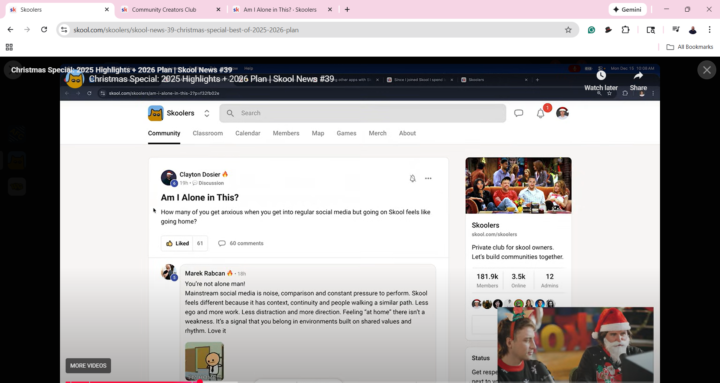Toggle post notifications bell on the post

pyautogui.click(x=412, y=179)
